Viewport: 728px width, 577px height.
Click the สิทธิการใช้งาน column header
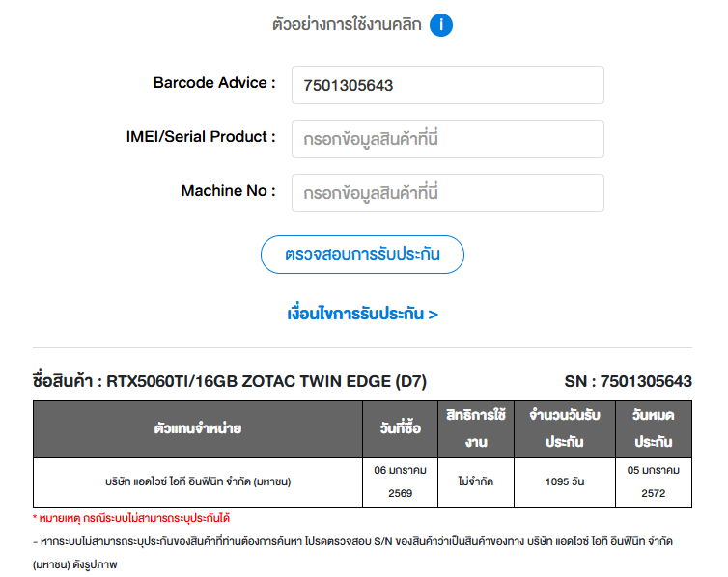[x=476, y=428]
